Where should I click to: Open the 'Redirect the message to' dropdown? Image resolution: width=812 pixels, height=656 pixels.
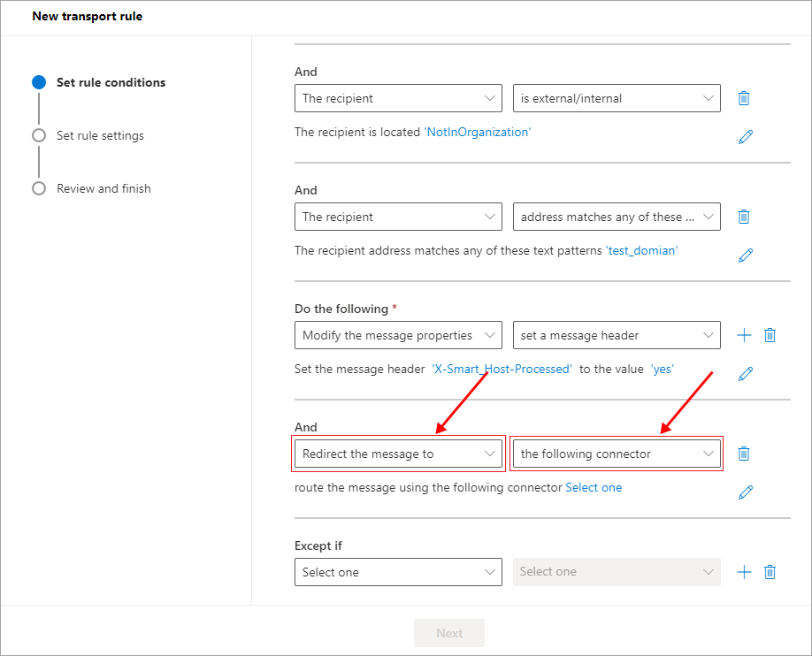[x=398, y=454]
